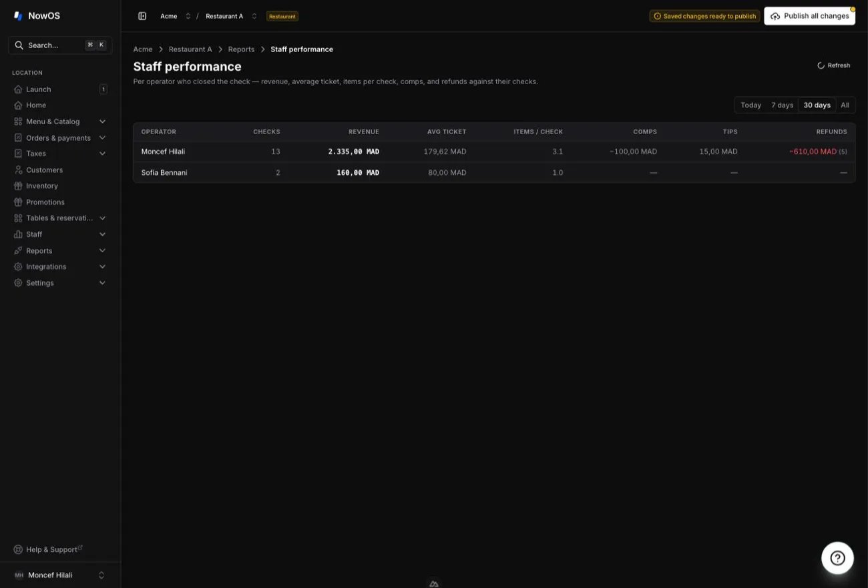The image size is (868, 588).
Task: Open Customers in the sidebar
Action: tap(60, 170)
